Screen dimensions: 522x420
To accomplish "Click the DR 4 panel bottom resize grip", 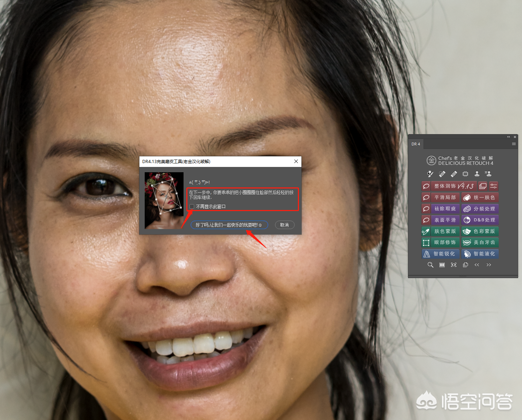I will pyautogui.click(x=463, y=276).
